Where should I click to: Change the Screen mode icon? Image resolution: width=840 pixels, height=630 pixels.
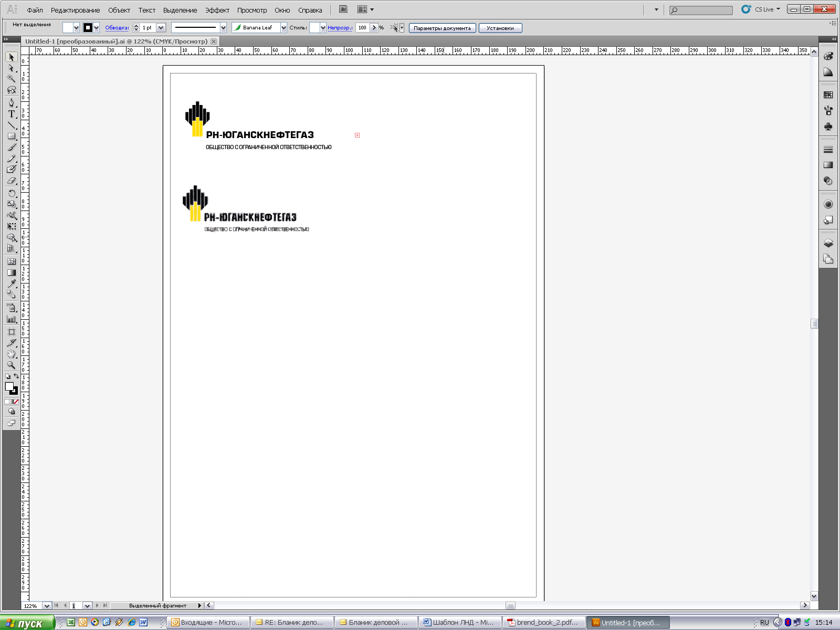click(x=12, y=423)
